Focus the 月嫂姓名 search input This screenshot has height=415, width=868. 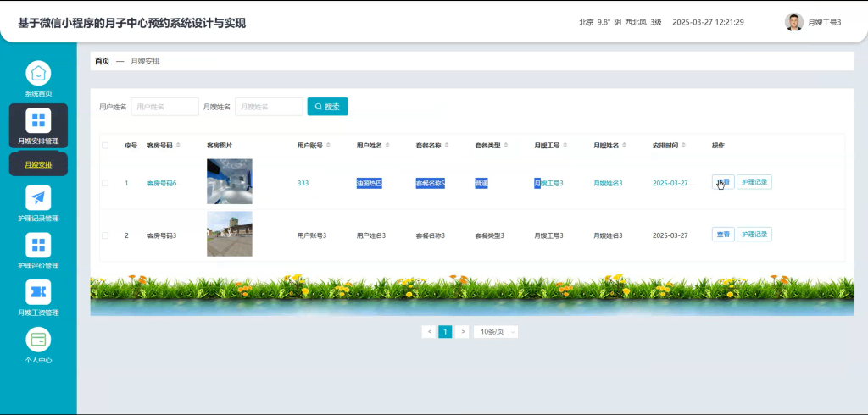[x=269, y=106]
